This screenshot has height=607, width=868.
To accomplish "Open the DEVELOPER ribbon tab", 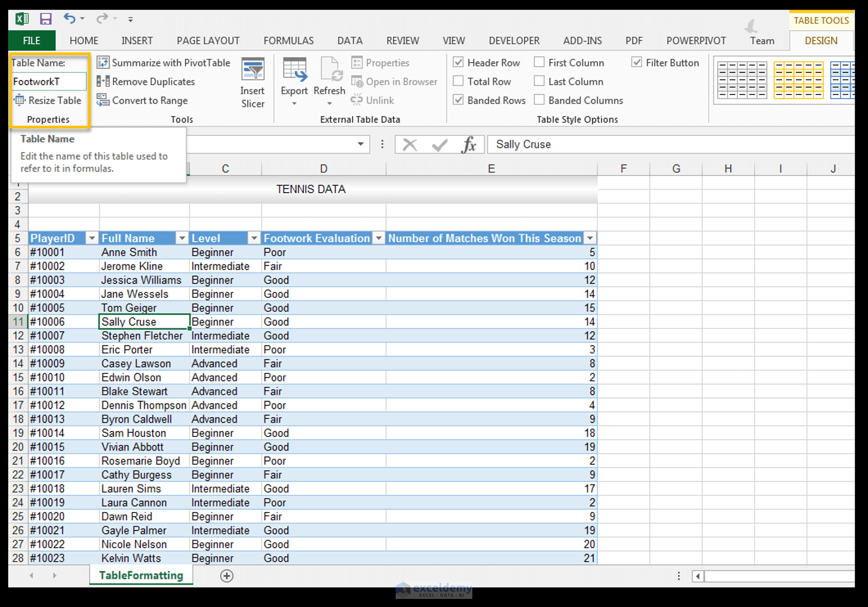I will tap(513, 40).
